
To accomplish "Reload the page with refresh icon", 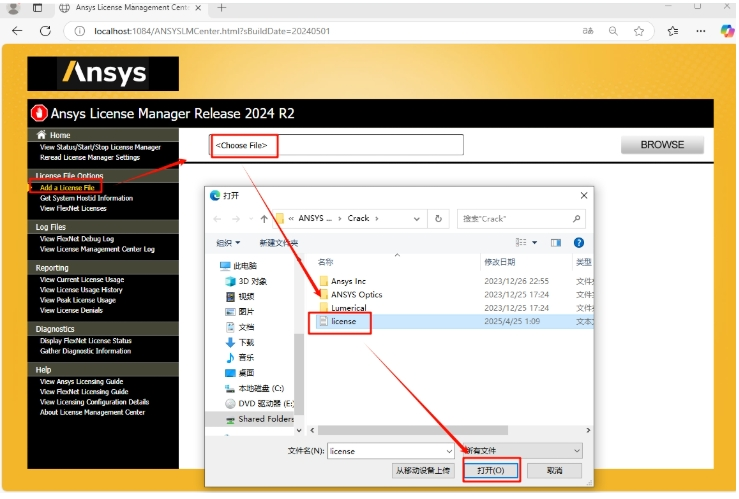I will click(45, 31).
